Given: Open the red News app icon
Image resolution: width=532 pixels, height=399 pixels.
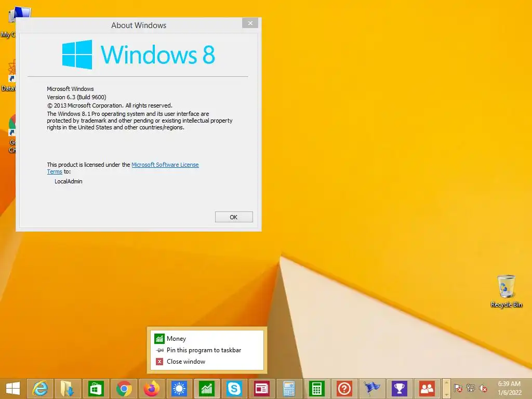Looking at the screenshot, I should (262, 389).
